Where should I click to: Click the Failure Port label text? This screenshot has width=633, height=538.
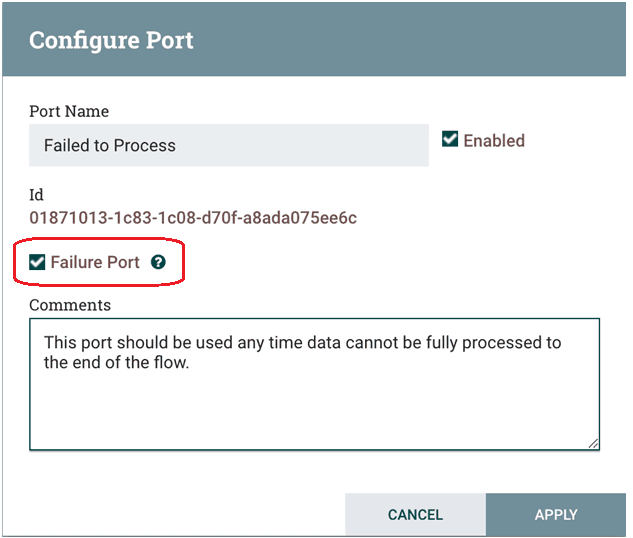95,262
